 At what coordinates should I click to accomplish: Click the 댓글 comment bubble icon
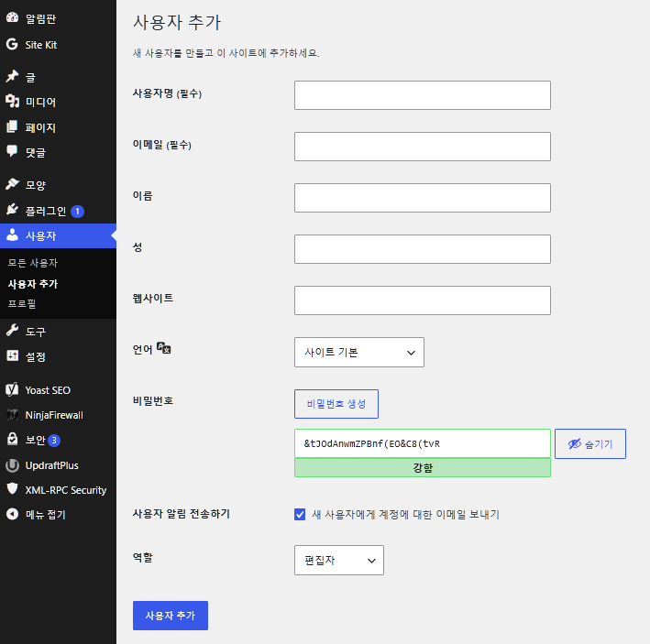tap(13, 151)
